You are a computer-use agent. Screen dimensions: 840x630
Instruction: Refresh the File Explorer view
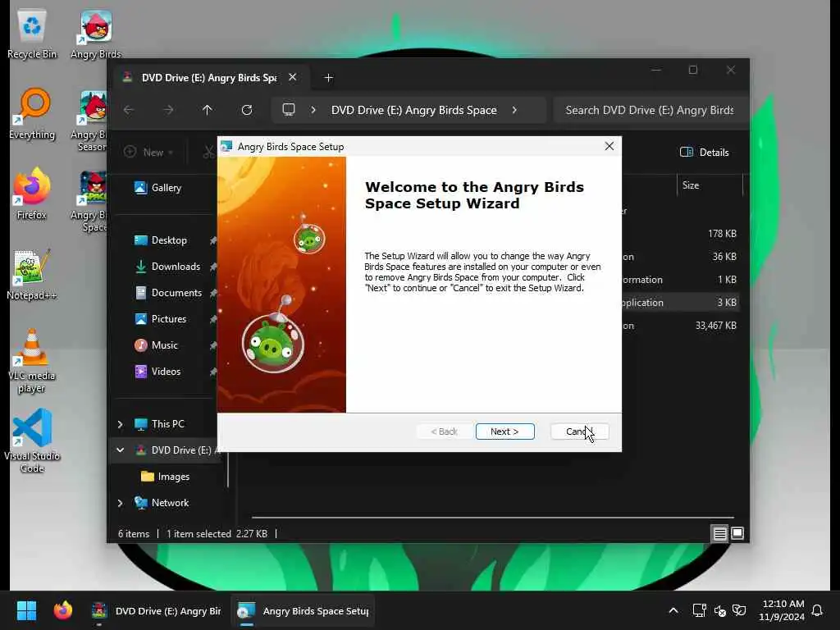247,110
